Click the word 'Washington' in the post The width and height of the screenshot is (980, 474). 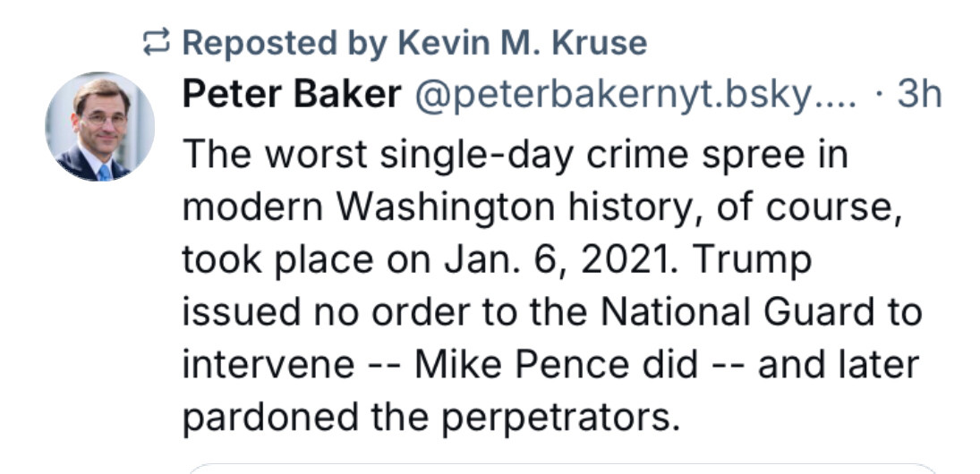(x=447, y=209)
